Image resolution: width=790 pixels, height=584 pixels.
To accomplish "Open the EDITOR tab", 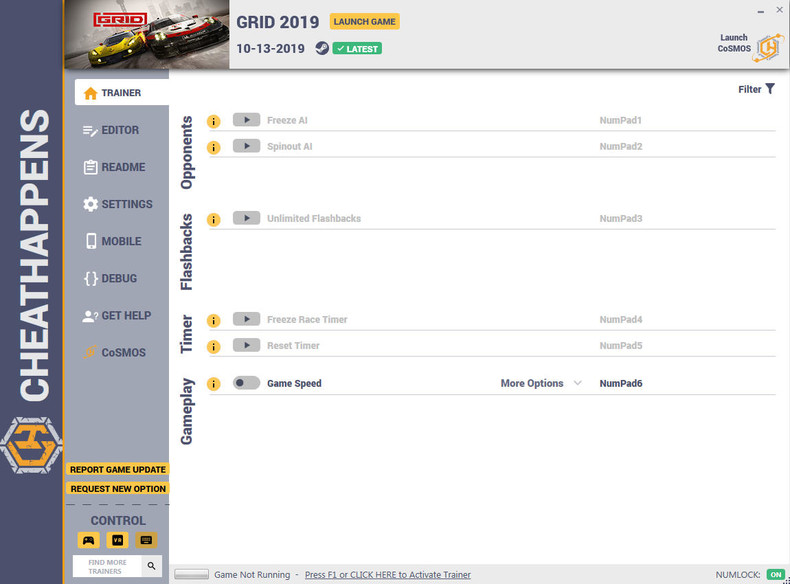I will point(111,130).
